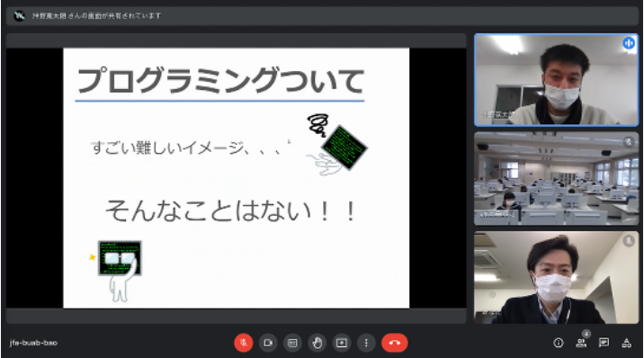Open the meeting details info icon
Image resolution: width=644 pixels, height=358 pixels.
(x=559, y=343)
